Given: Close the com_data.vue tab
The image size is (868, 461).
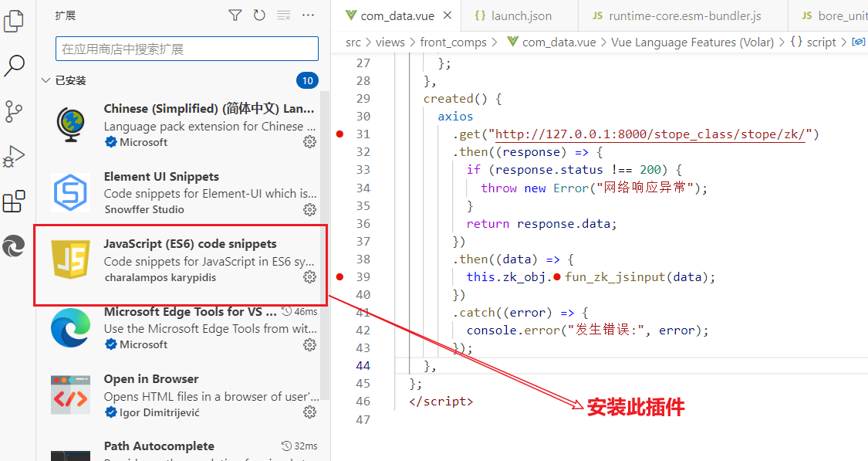Looking at the screenshot, I should pos(448,15).
